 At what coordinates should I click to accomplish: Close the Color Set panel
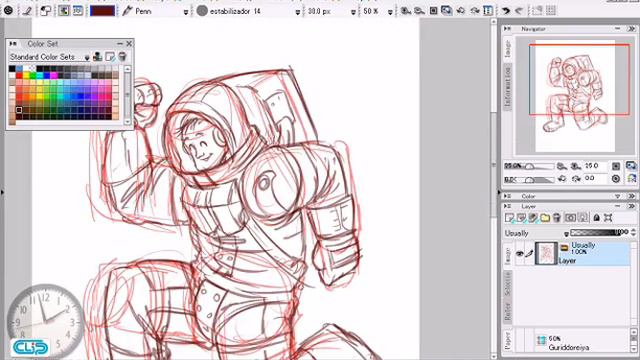129,43
